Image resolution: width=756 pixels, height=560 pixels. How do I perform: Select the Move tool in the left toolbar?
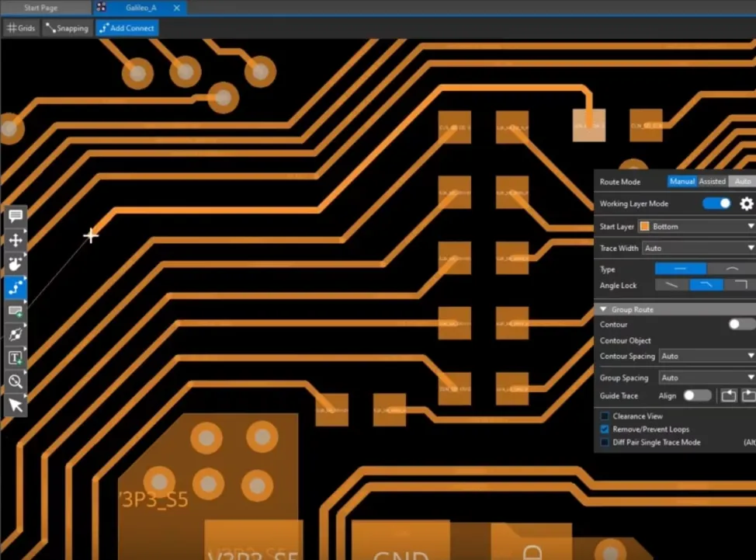click(16, 240)
